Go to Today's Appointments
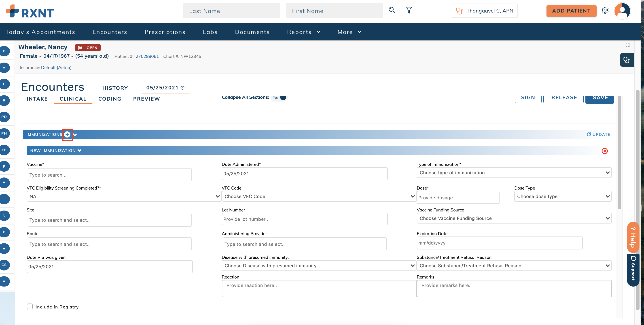This screenshot has height=325, width=644. (x=40, y=32)
